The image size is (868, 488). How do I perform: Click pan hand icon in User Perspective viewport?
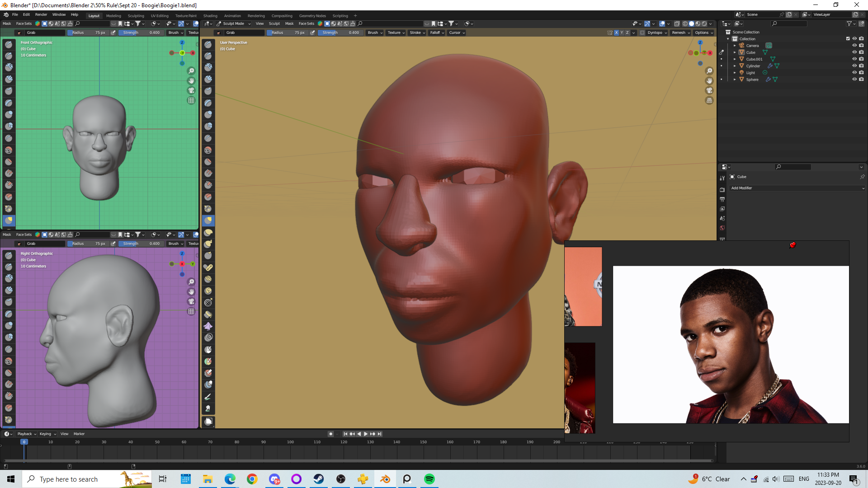[x=709, y=81]
